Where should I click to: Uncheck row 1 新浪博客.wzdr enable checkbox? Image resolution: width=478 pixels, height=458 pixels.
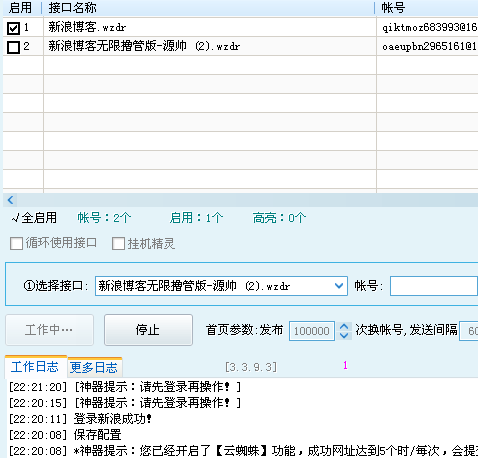[13, 28]
